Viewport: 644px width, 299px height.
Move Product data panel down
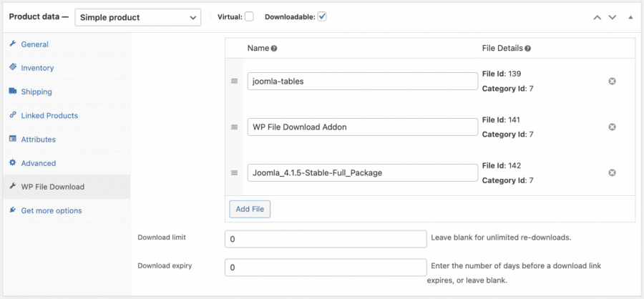point(613,17)
